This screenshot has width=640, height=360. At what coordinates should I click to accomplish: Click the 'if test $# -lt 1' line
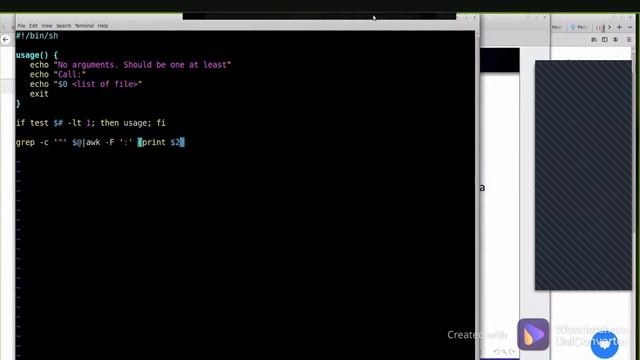point(91,123)
